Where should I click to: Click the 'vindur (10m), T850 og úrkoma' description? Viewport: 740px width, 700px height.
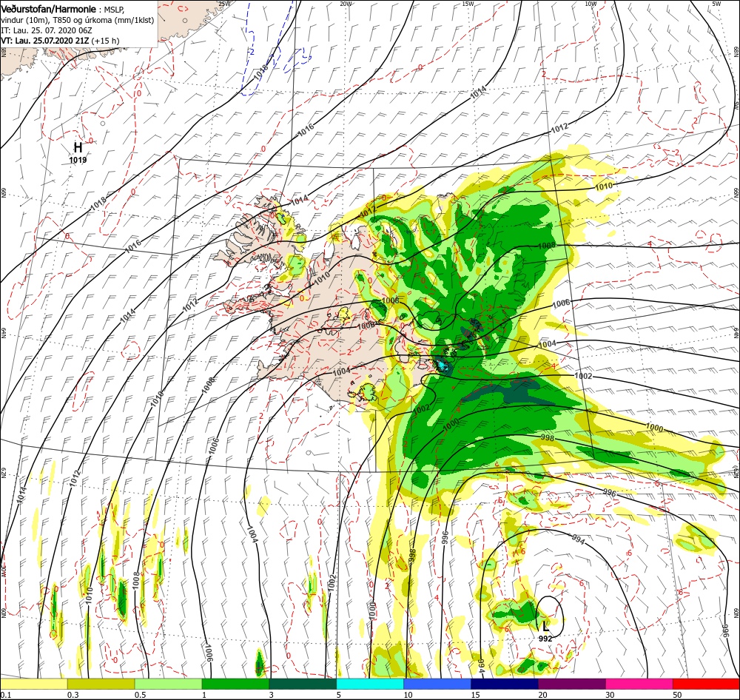pyautogui.click(x=78, y=20)
